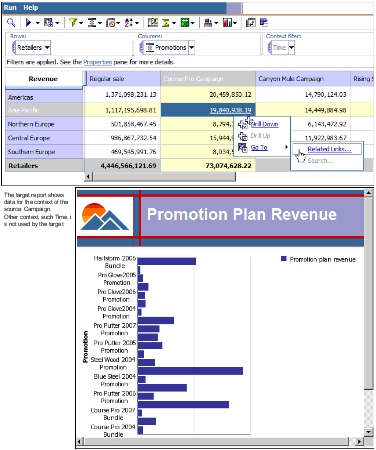Open the Help menu
This screenshot has height=450, width=376.
[x=31, y=7]
